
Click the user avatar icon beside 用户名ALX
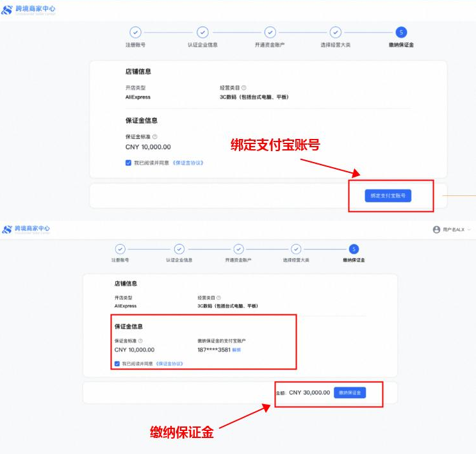pyautogui.click(x=436, y=229)
